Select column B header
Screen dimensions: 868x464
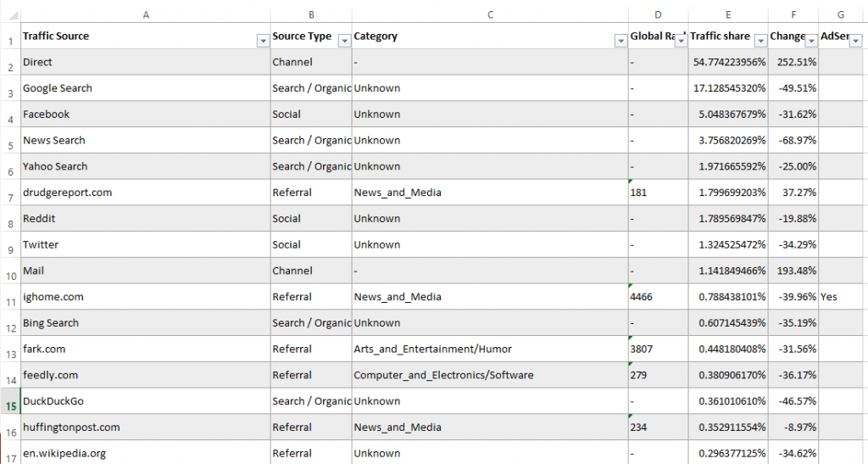(x=311, y=15)
